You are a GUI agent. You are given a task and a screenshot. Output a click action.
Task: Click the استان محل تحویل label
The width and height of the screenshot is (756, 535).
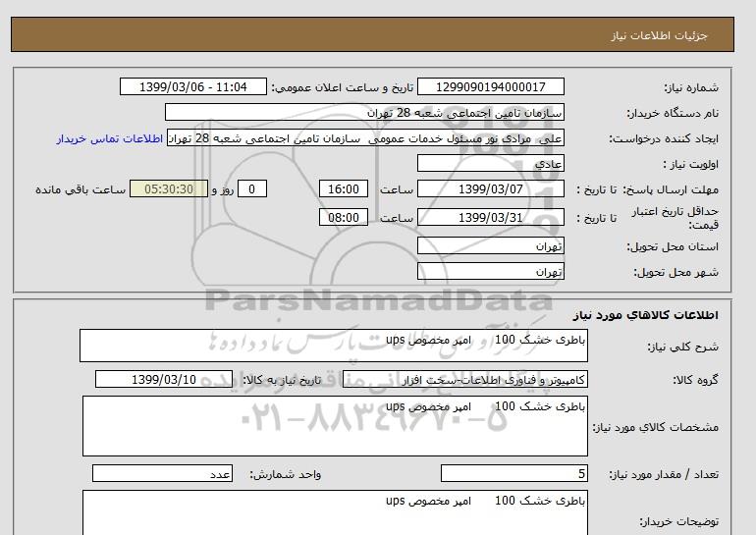(673, 246)
